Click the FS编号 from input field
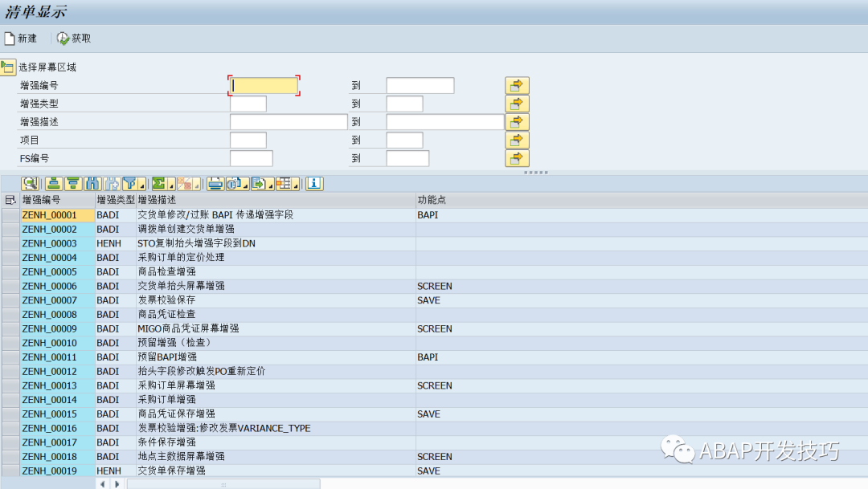 point(252,158)
